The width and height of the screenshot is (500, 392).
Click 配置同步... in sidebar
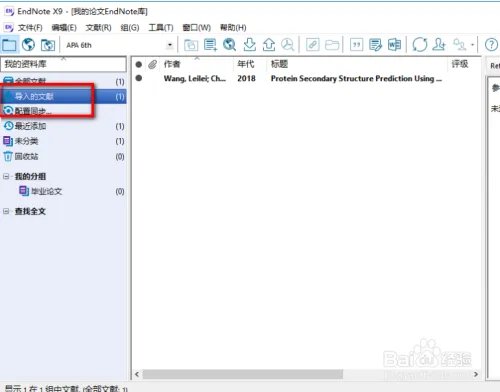coord(33,111)
